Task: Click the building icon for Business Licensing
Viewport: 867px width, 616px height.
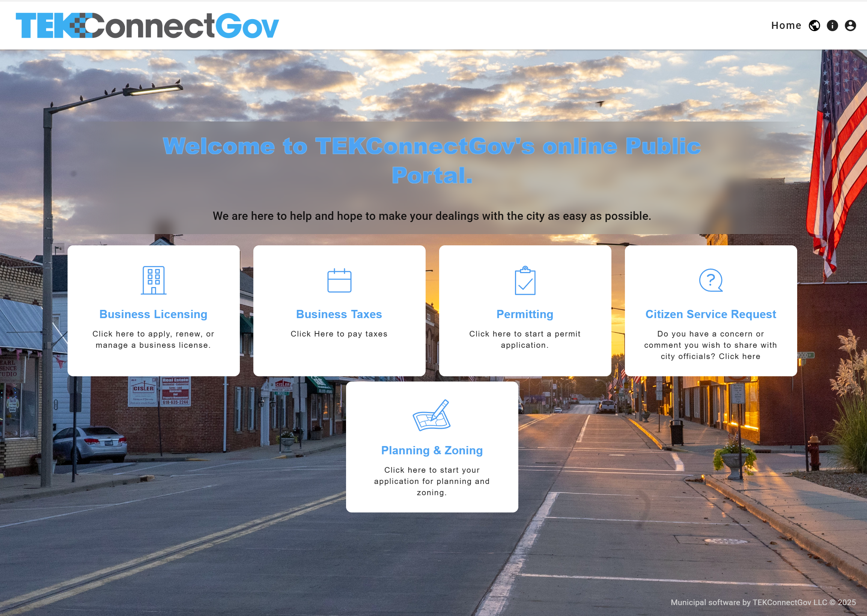Action: pyautogui.click(x=153, y=280)
